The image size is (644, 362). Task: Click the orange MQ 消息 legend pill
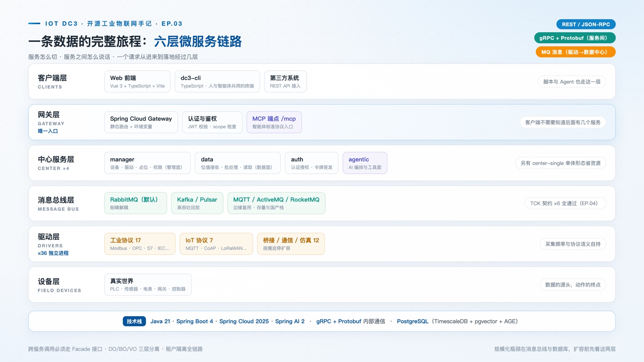click(x=576, y=52)
